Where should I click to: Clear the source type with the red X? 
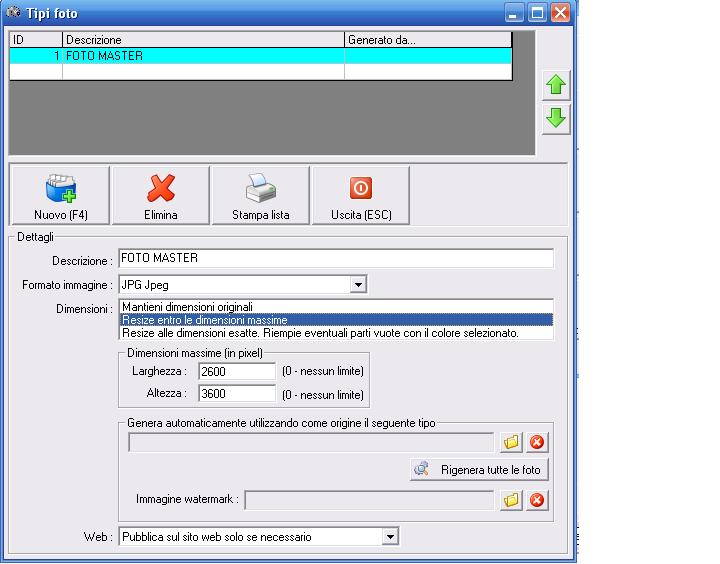(x=537, y=442)
